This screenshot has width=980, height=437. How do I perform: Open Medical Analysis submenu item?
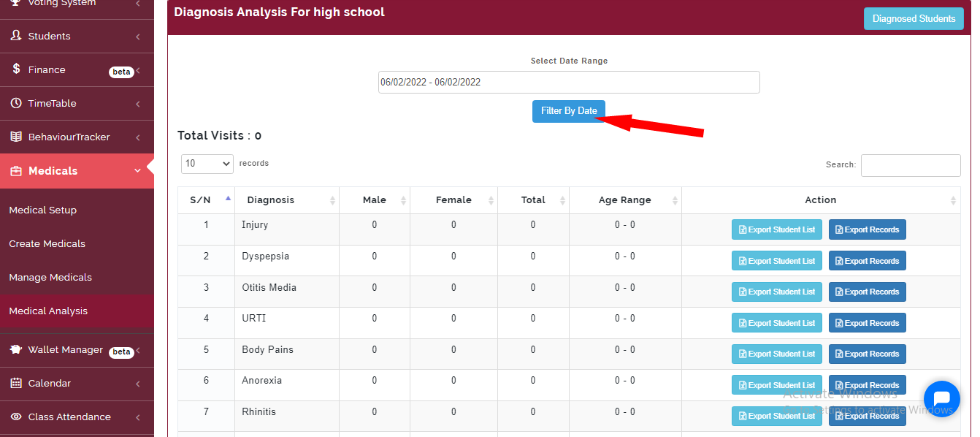(x=48, y=311)
